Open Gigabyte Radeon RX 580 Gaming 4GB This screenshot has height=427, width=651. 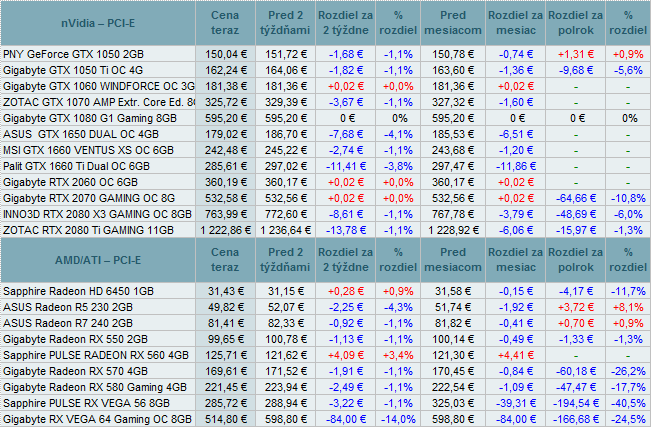pyautogui.click(x=95, y=386)
